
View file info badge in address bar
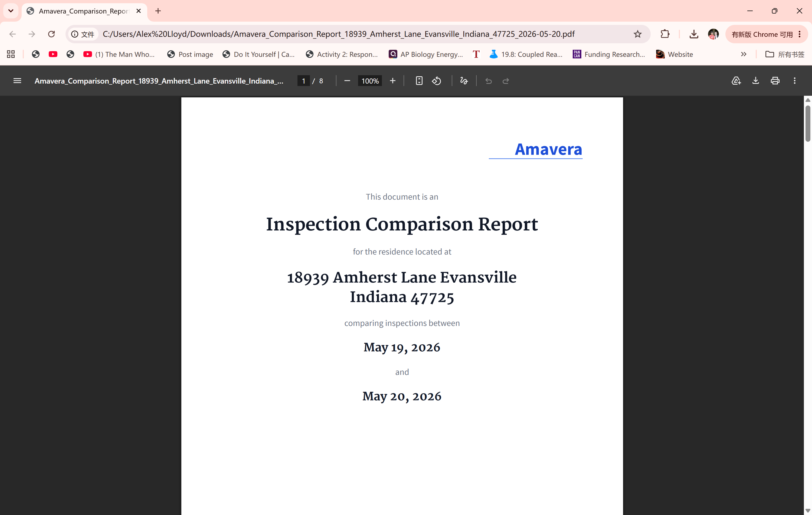pyautogui.click(x=83, y=34)
